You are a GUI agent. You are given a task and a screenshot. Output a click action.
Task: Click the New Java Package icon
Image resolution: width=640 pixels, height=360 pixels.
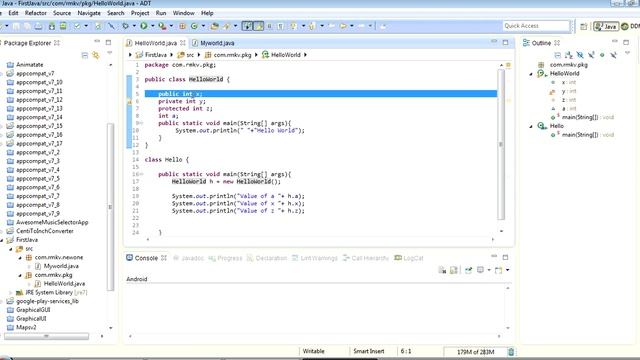[x=182, y=26]
